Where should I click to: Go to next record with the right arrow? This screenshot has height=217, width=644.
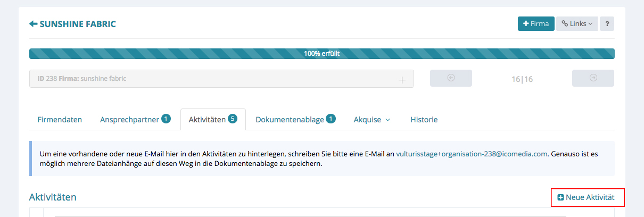tap(593, 78)
